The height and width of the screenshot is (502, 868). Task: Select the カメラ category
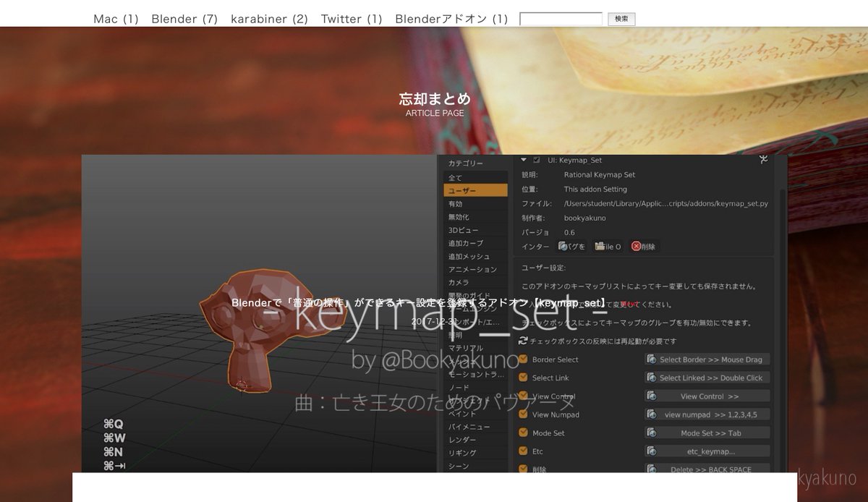[475, 282]
